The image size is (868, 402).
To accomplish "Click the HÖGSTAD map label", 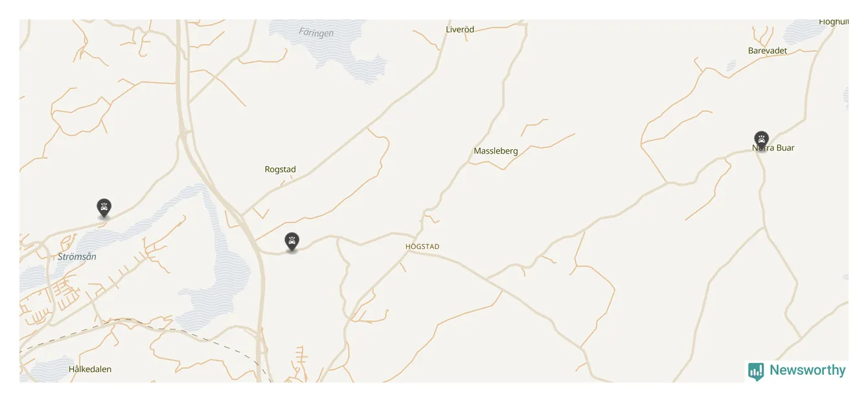I will (x=422, y=246).
